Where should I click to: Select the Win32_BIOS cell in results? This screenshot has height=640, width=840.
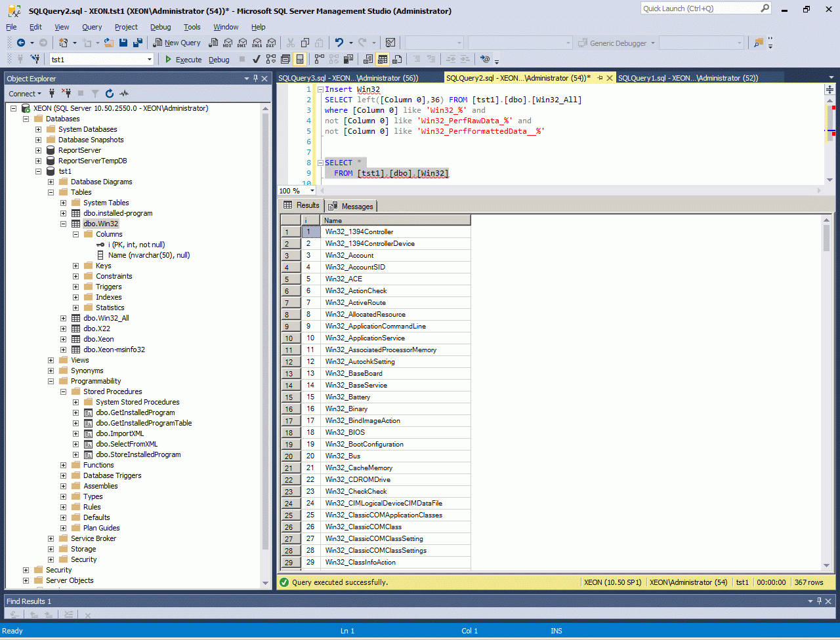pos(395,433)
